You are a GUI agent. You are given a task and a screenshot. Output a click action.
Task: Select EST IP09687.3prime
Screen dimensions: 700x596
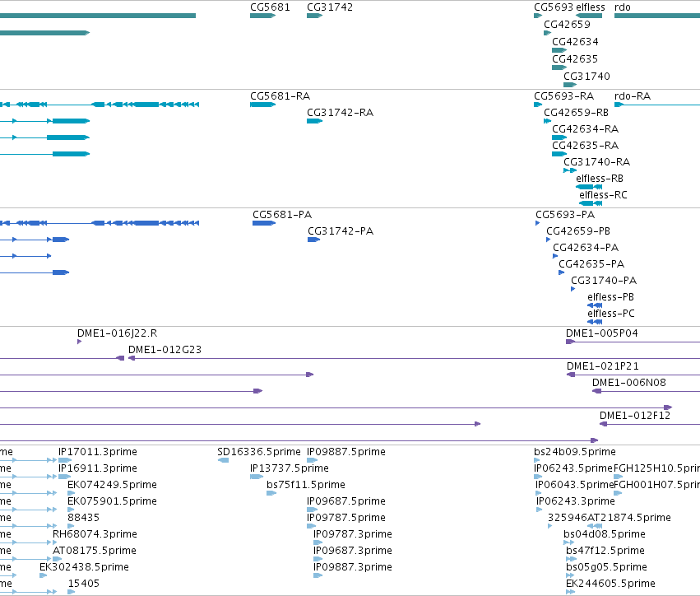pos(353,552)
